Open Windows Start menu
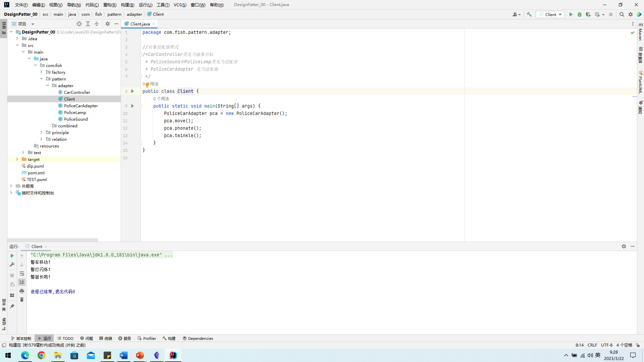The image size is (644, 362). coord(8,355)
